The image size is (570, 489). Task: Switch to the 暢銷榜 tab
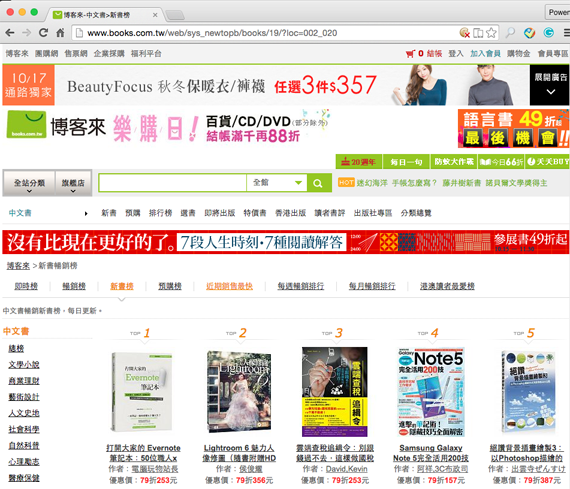pos(74,286)
